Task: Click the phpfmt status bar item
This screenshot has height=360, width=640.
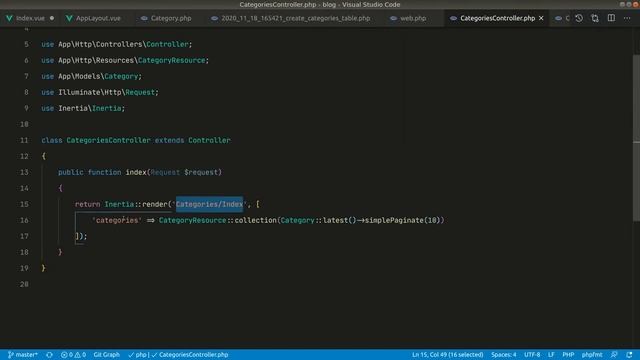Action: click(592, 355)
